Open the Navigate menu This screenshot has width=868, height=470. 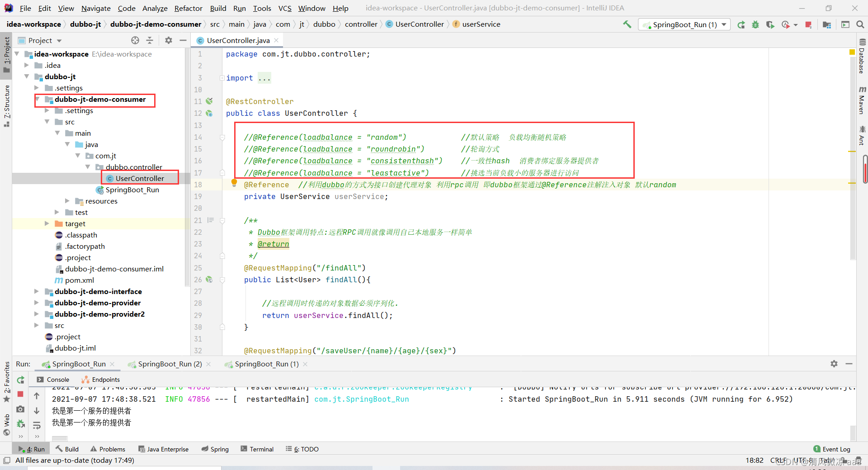coord(96,8)
